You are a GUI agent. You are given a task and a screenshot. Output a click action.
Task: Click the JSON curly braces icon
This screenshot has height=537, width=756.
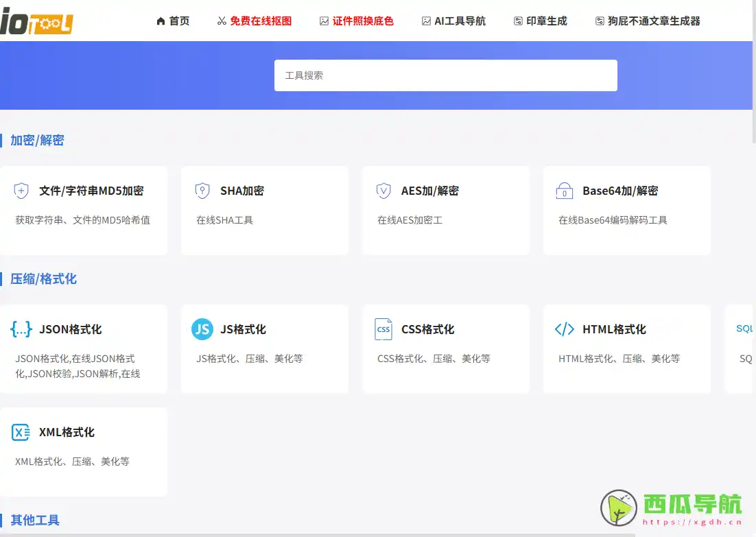click(21, 329)
